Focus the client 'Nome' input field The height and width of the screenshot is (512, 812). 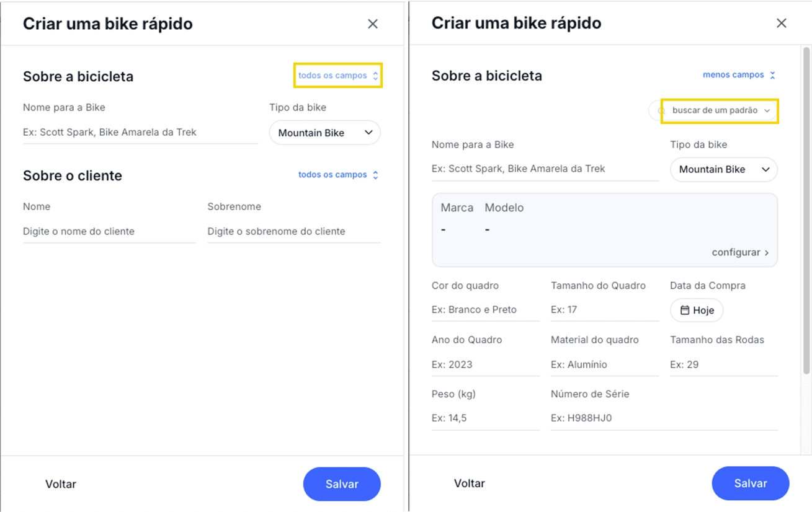pyautogui.click(x=109, y=231)
